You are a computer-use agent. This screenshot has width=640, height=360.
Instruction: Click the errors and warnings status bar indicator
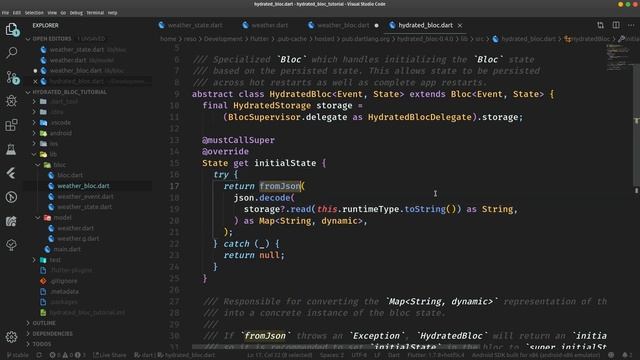67,355
